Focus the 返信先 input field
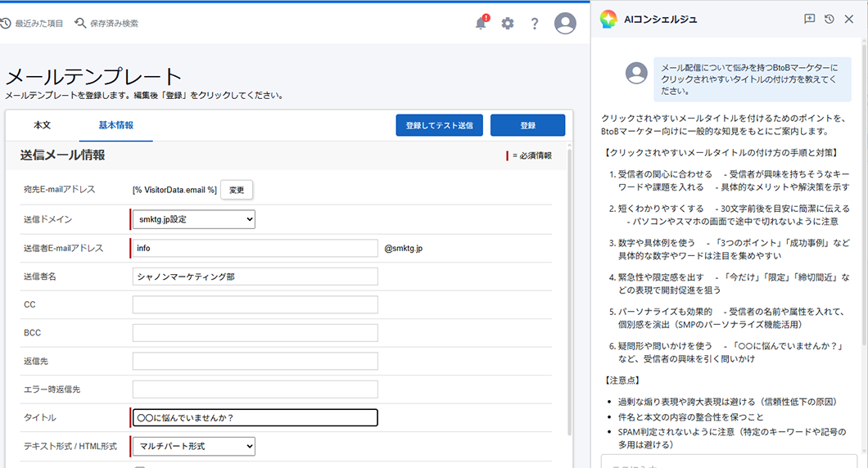868x468 pixels. [x=255, y=362]
